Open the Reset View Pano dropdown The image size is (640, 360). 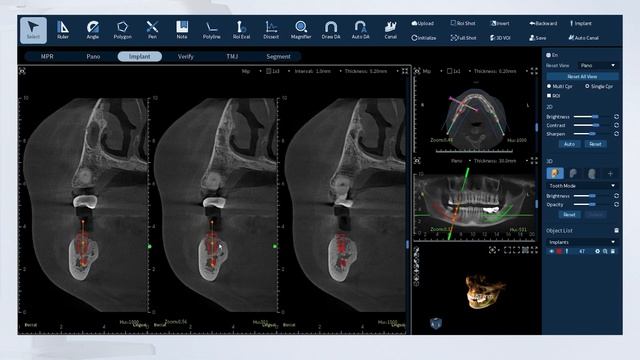598,65
